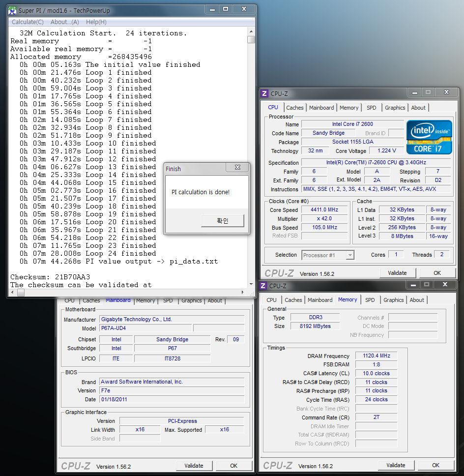Open About tab in top CPU-Z window
Screen dimensions: 464x476
tap(418, 108)
